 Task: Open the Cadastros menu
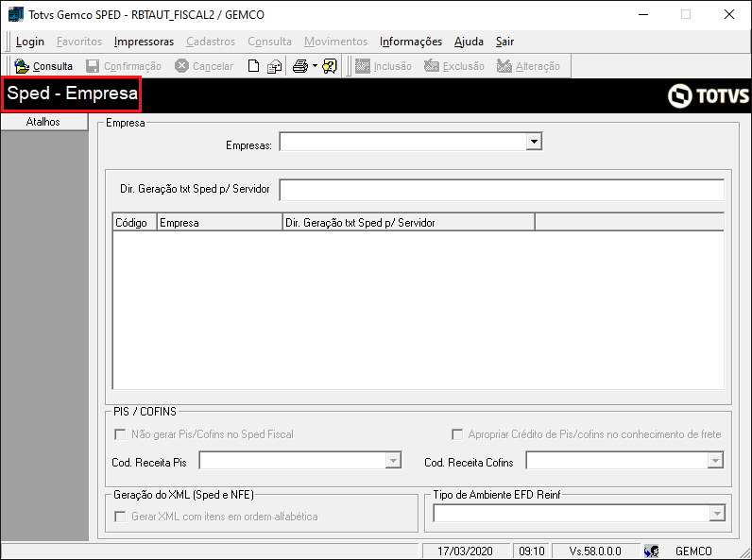[211, 42]
